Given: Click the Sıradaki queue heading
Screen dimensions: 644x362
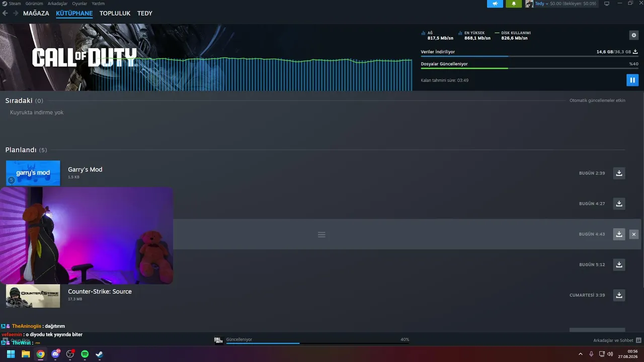Looking at the screenshot, I should (x=24, y=101).
